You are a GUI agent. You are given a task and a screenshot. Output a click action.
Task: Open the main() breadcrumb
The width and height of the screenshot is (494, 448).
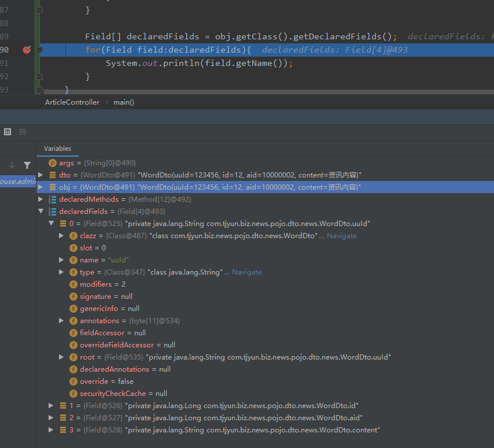coord(124,102)
